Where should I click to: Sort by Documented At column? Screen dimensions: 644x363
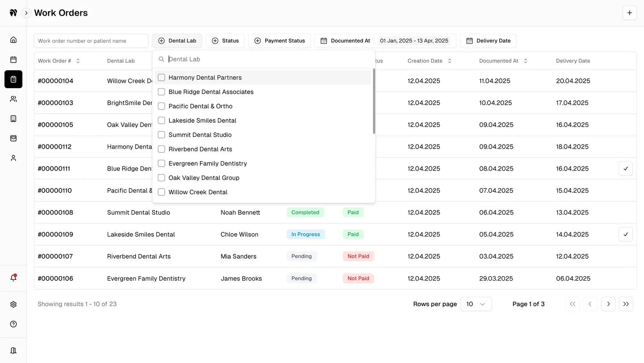point(504,61)
